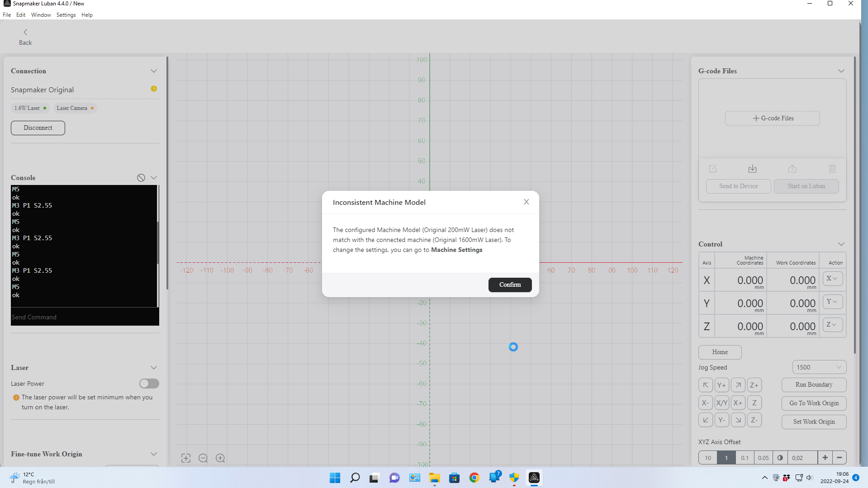Click the Home button
The image size is (868, 488).
pyautogui.click(x=720, y=352)
